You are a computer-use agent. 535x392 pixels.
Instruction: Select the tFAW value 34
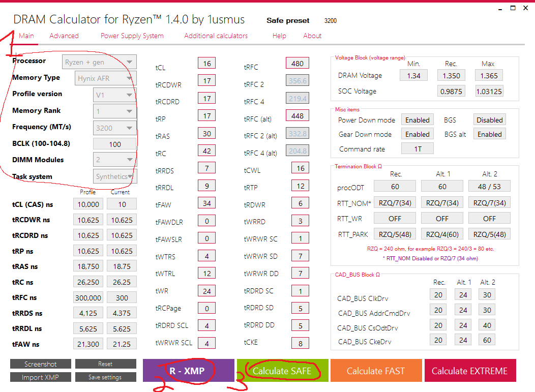click(x=207, y=204)
